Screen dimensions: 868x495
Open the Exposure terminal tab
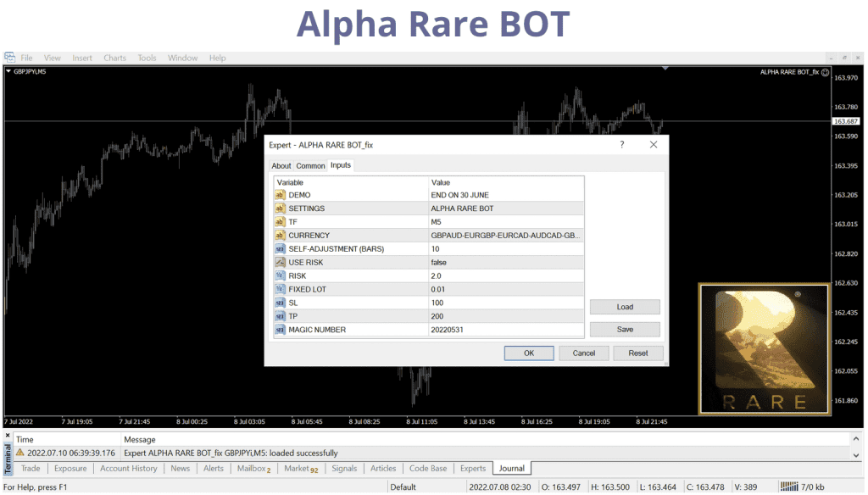click(x=70, y=469)
